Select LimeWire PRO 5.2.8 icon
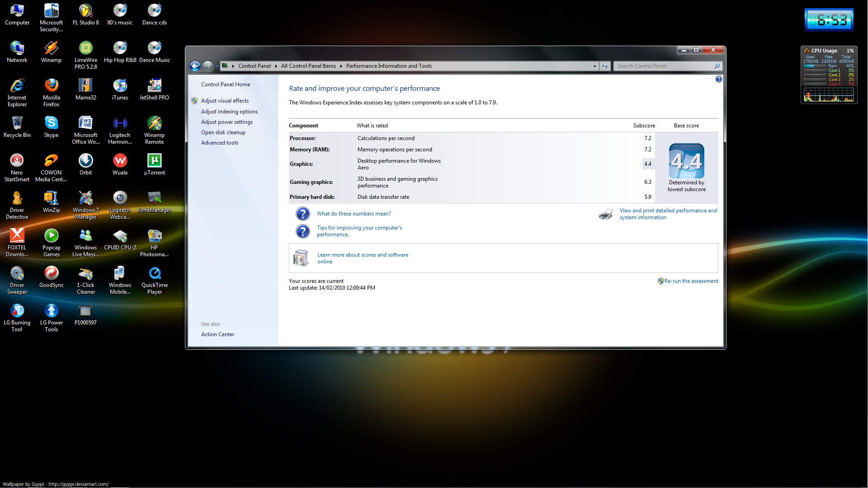The width and height of the screenshot is (868, 488). (x=85, y=55)
